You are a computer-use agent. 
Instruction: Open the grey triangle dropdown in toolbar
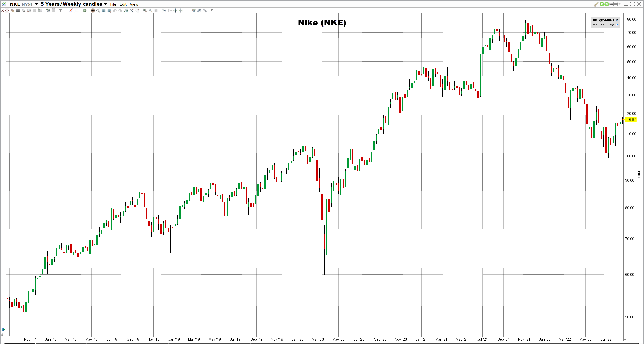tap(60, 10)
